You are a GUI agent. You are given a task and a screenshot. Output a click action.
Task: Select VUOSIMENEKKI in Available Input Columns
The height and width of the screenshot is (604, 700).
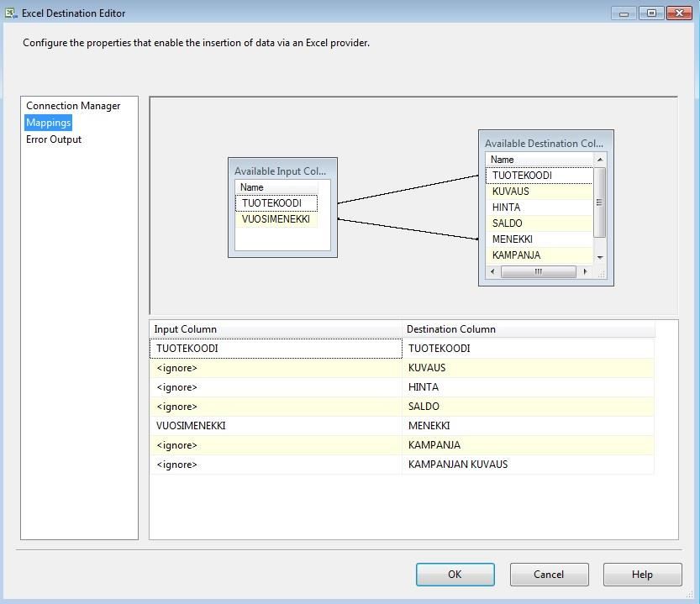276,219
